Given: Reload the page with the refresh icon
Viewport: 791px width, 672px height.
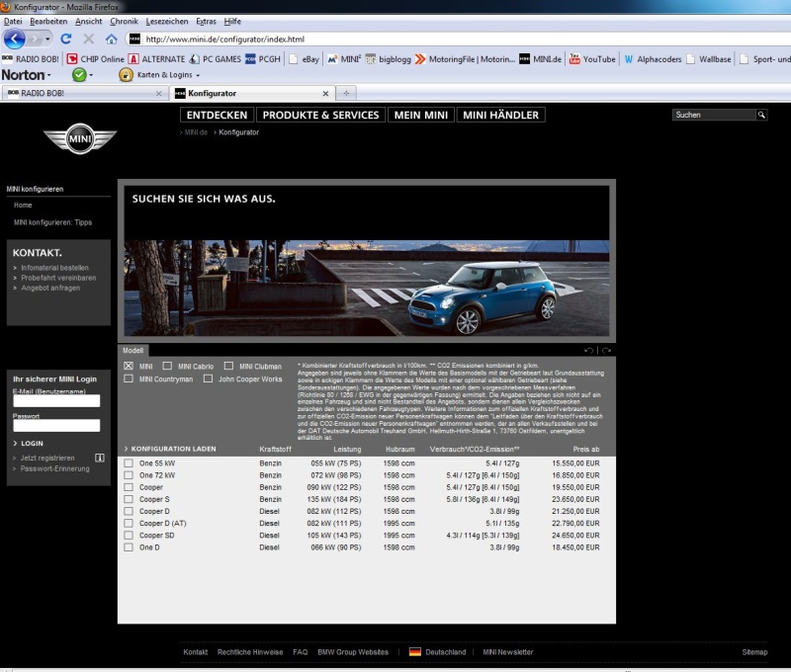Looking at the screenshot, I should (x=66, y=39).
